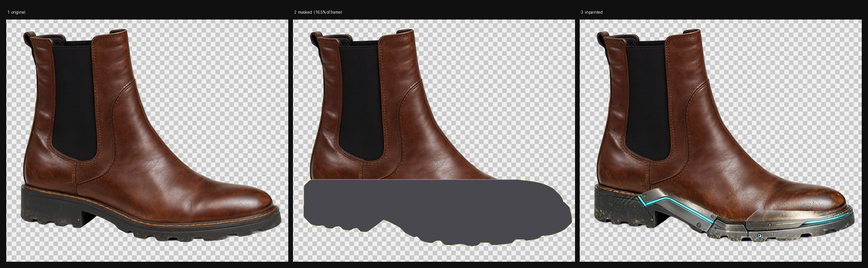Screen dimensions: 868x268
Task: Select the inpainted boot image panel
Action: 721,141
